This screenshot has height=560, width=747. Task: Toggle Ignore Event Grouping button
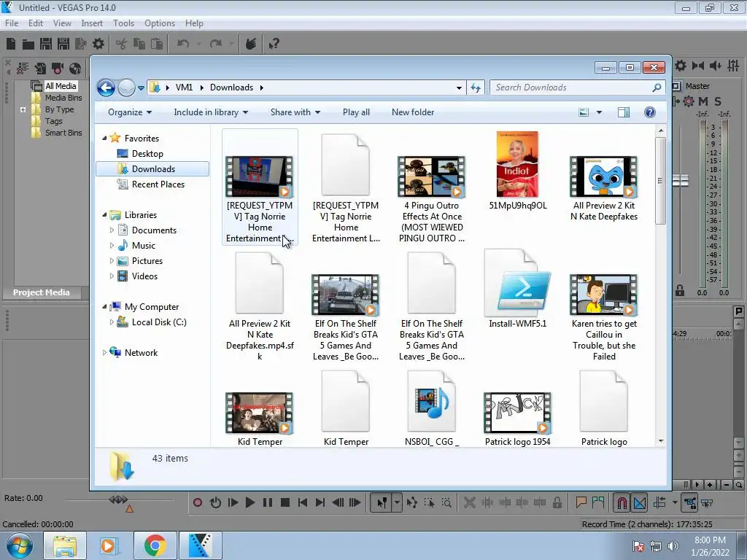click(707, 502)
